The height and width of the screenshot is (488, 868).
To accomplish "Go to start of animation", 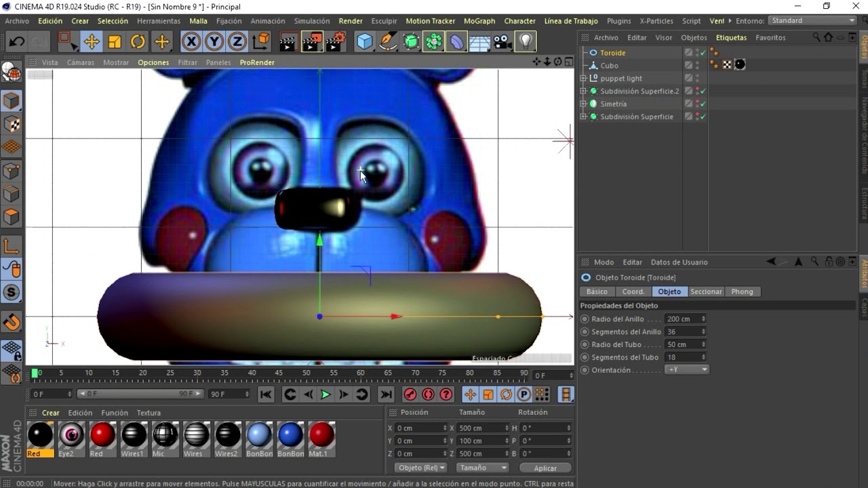I will point(266,394).
